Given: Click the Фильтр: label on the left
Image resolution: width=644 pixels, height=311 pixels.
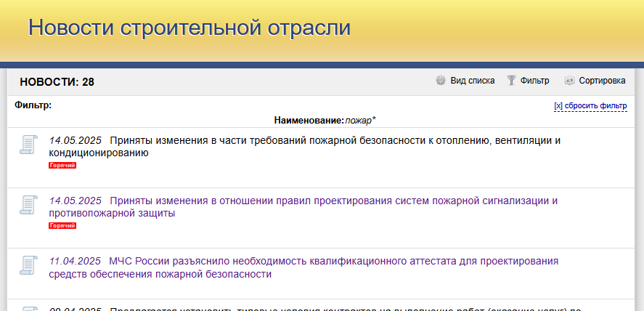Looking at the screenshot, I should click(x=33, y=105).
